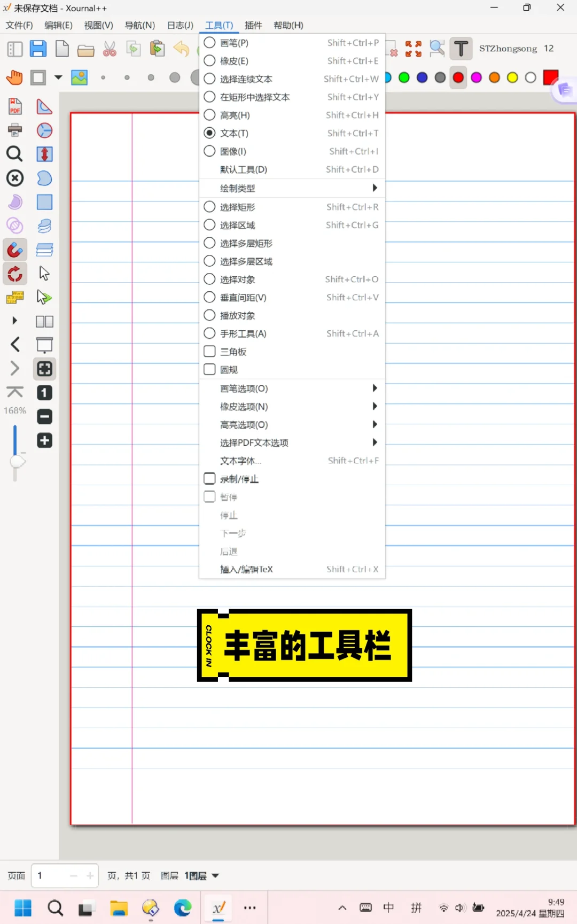
Task: Click the New document icon
Action: coord(62,49)
